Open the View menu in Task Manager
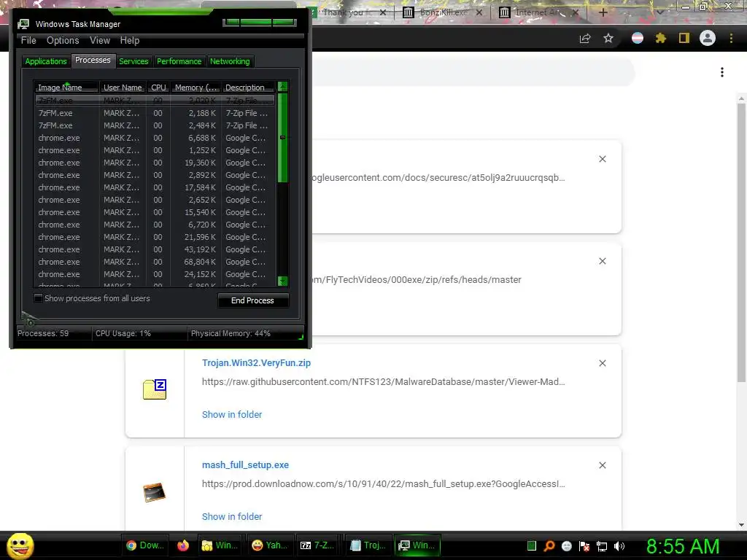Viewport: 747px width, 560px height. (x=100, y=41)
